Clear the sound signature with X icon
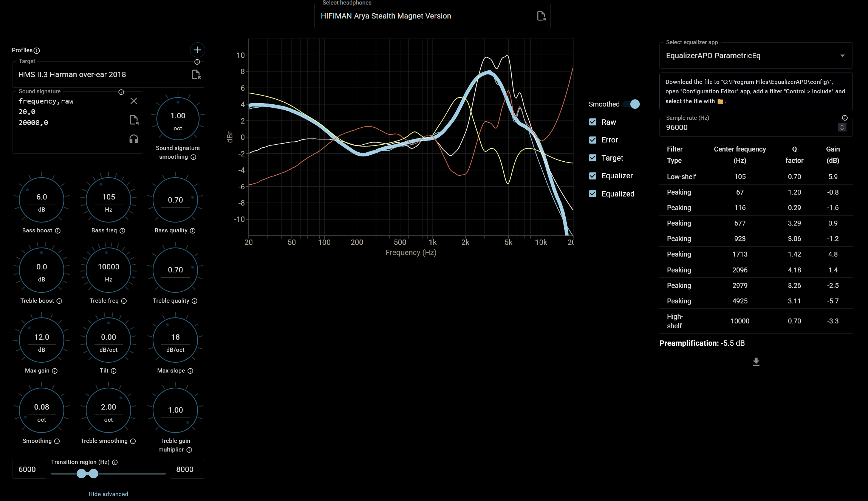Image resolution: width=868 pixels, height=501 pixels. [x=134, y=101]
